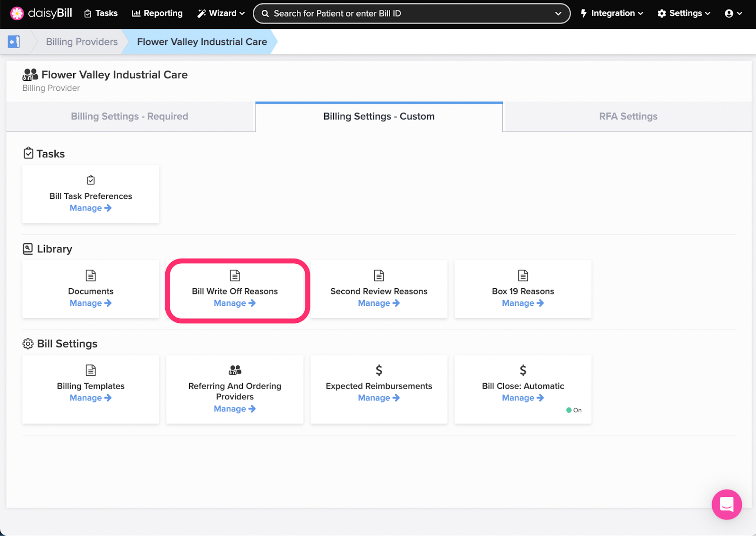Manage Second Review Reasons
The height and width of the screenshot is (536, 756).
379,303
